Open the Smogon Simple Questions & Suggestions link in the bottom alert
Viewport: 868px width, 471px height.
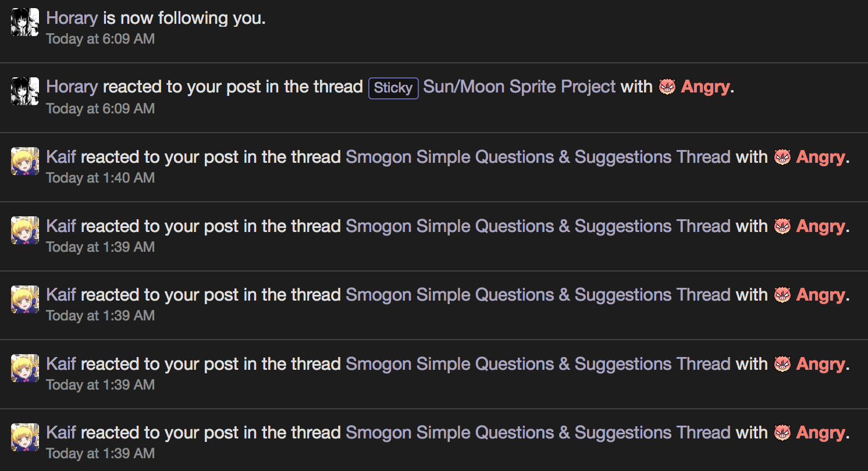[538, 433]
